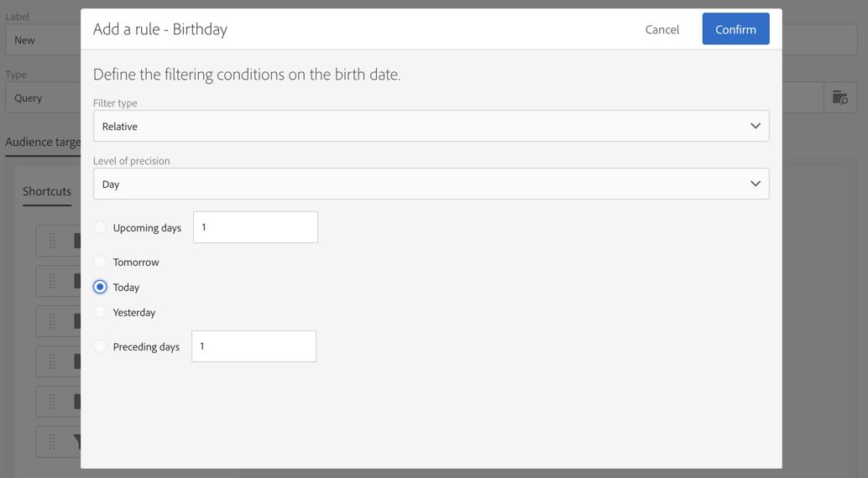Screen dimensions: 868x478
Task: Click the Preceding days number field
Action: point(254,346)
